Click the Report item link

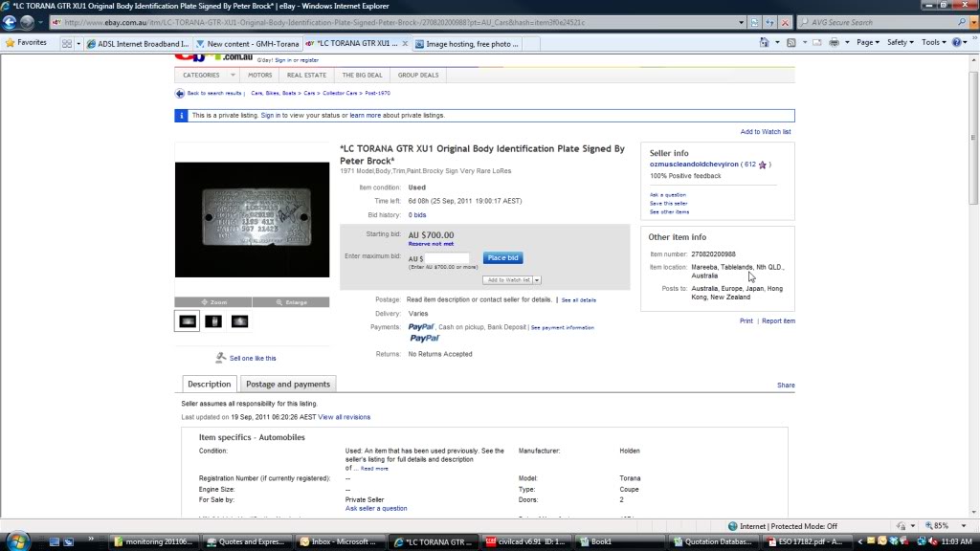point(778,321)
